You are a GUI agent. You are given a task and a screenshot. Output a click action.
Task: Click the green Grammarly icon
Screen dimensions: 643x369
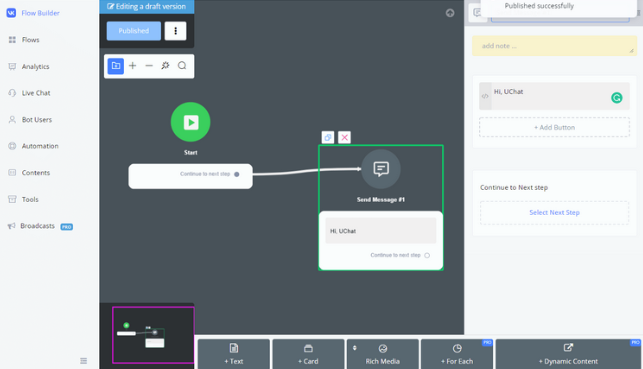click(617, 98)
